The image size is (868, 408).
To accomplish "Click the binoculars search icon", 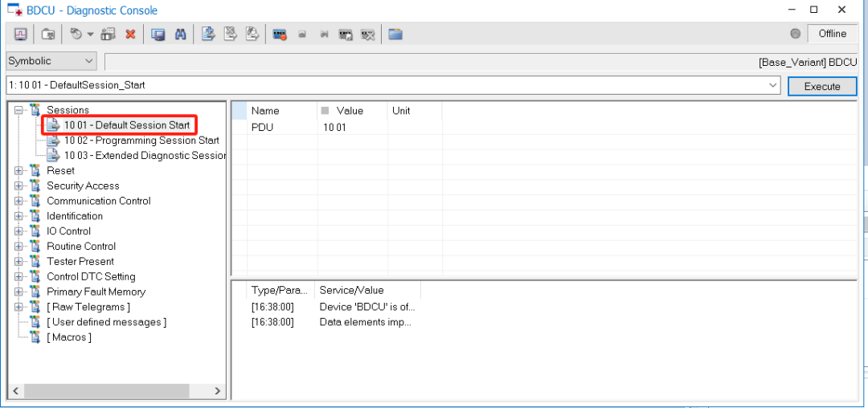I will point(181,35).
